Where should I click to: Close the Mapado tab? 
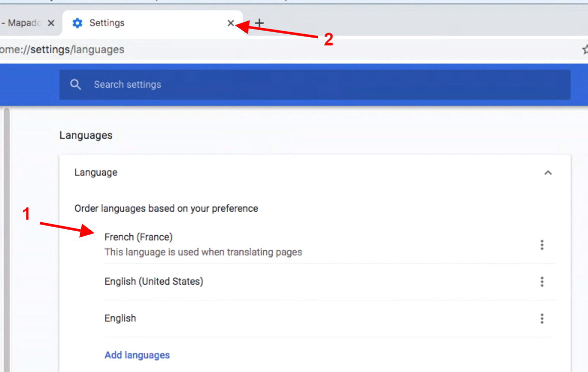(x=51, y=23)
